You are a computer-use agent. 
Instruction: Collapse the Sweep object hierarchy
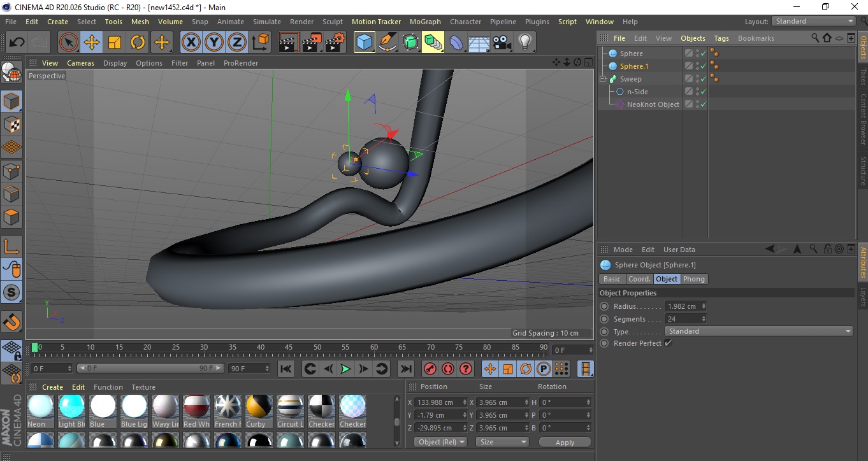tap(602, 79)
